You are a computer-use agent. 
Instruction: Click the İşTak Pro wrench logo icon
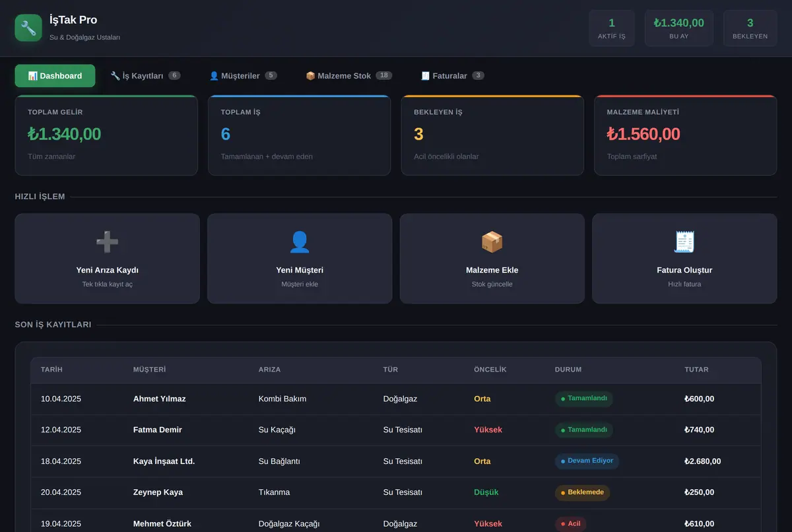click(x=28, y=28)
